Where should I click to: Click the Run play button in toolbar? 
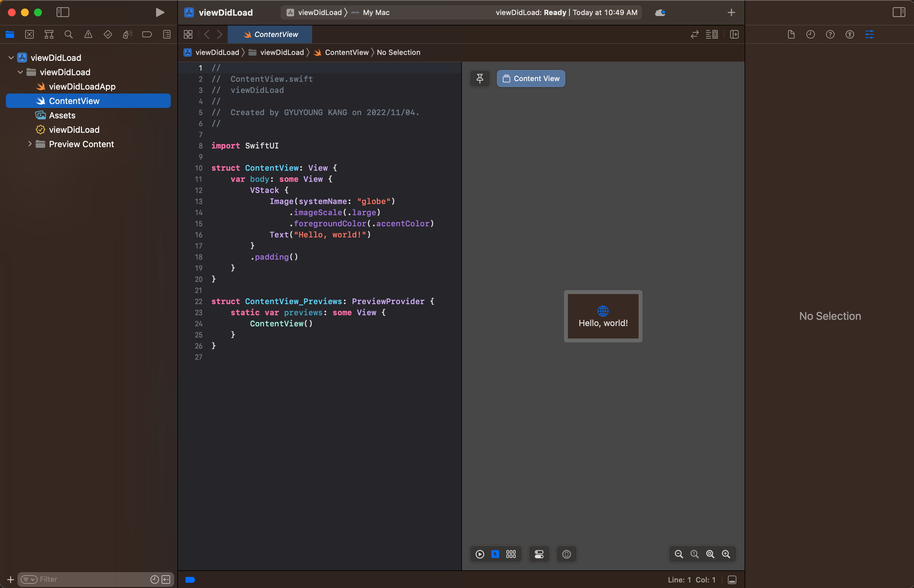(x=160, y=12)
